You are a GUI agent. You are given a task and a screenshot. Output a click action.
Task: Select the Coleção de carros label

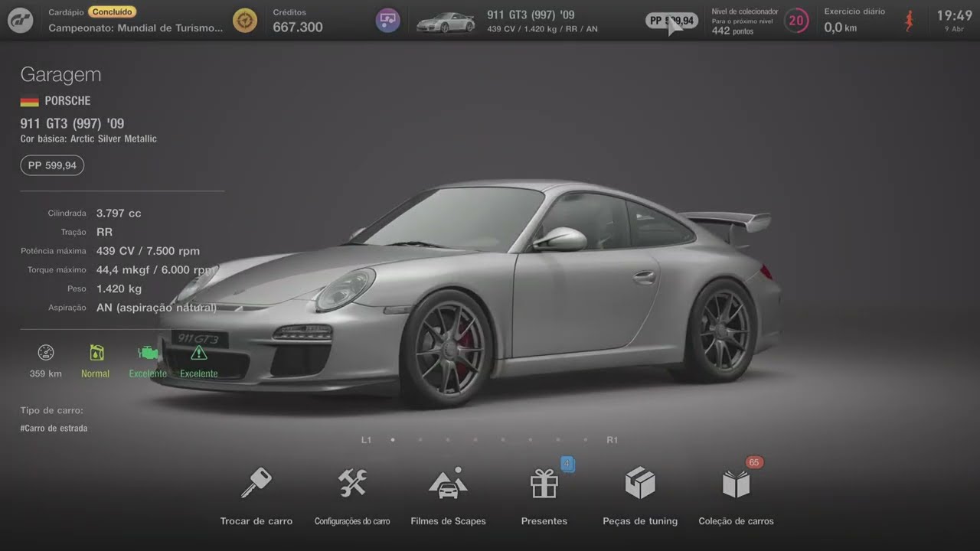(x=736, y=521)
